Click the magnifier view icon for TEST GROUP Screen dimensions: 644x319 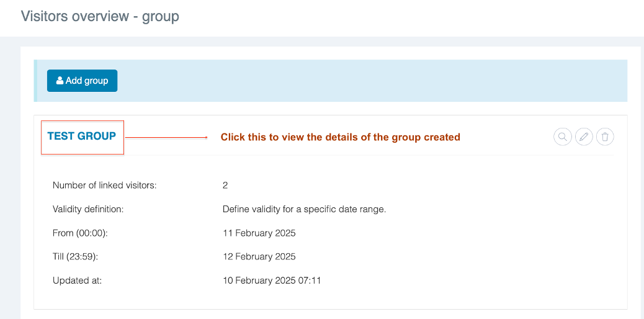[x=562, y=137]
